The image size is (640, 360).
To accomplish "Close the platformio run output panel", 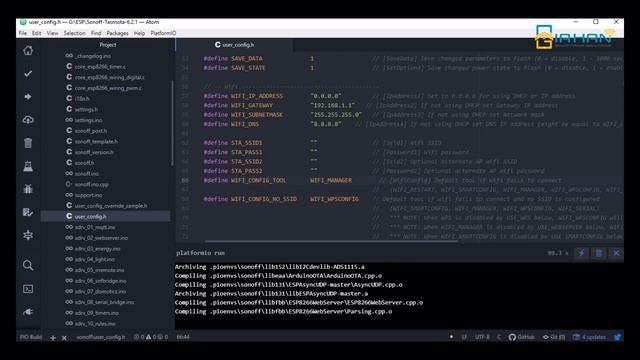I will [616, 253].
